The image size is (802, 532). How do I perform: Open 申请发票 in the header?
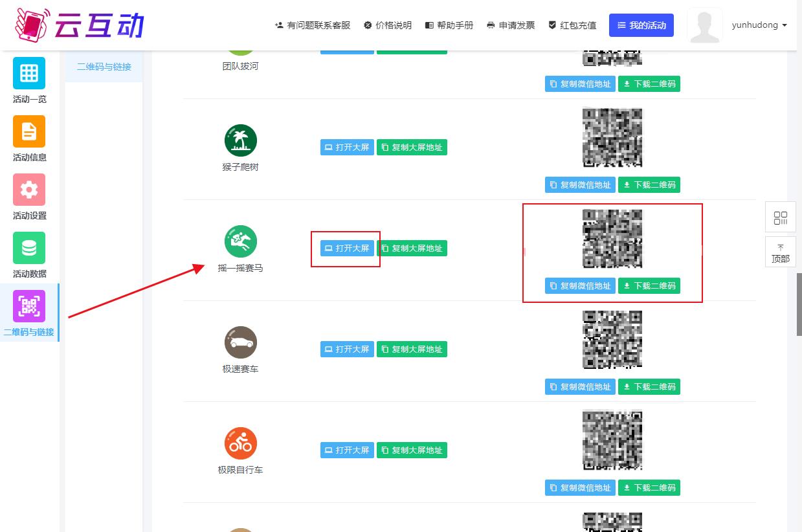coord(510,25)
